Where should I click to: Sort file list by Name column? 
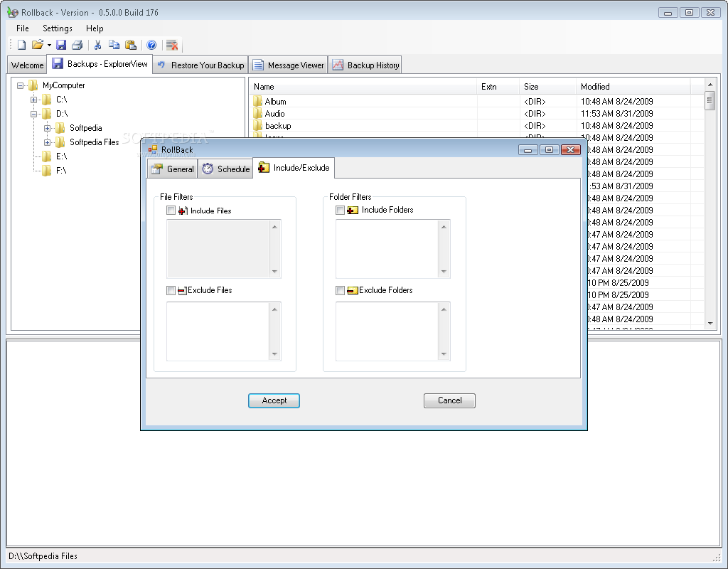tap(363, 87)
